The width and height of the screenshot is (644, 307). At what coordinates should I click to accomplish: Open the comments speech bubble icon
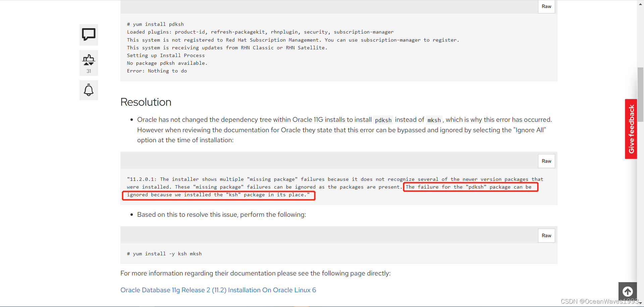pos(89,35)
